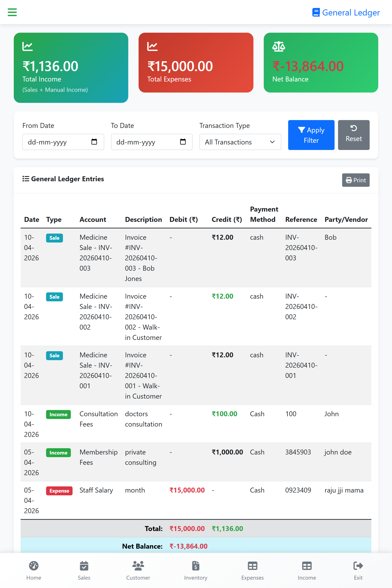This screenshot has width=392, height=588.
Task: Click the Net Balance ₹-13,864.00 footer value
Action: tap(188, 546)
